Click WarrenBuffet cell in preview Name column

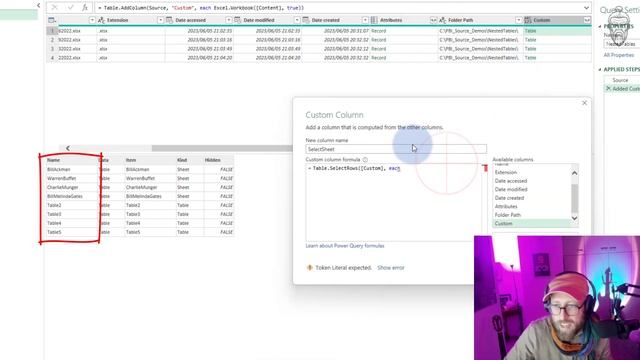tap(61, 178)
